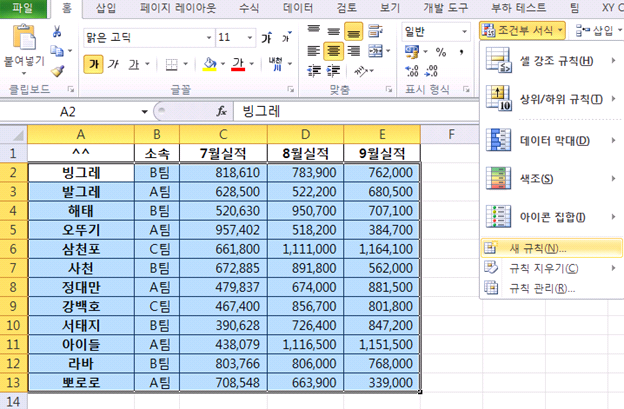Click Increase Decimal icon
Image resolution: width=624 pixels, height=409 pixels.
click(412, 71)
